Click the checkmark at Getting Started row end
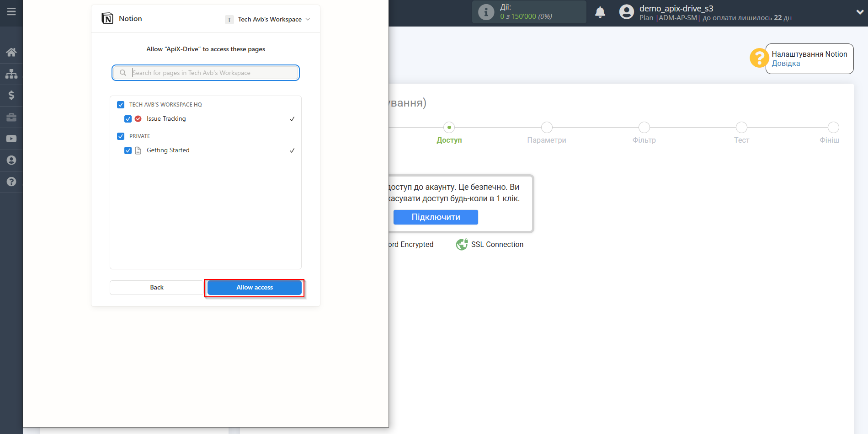Viewport: 868px width, 434px height. tap(292, 150)
